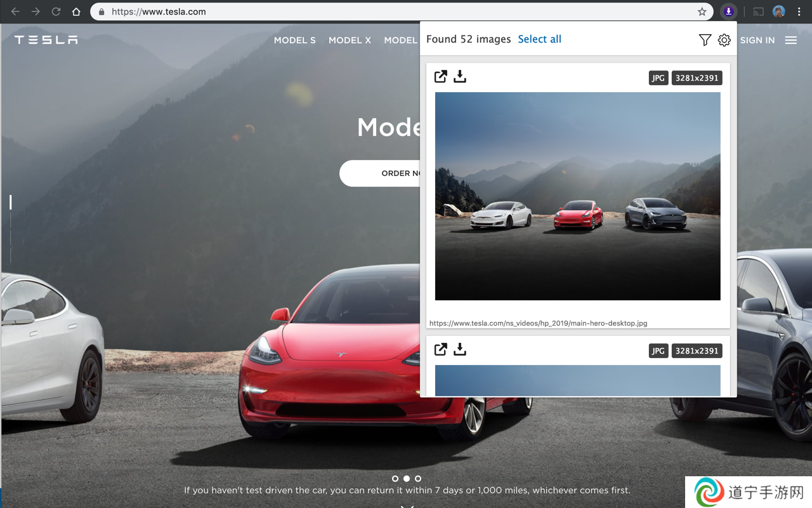Reload the Tesla page
Viewport: 812px width, 508px height.
(x=56, y=11)
